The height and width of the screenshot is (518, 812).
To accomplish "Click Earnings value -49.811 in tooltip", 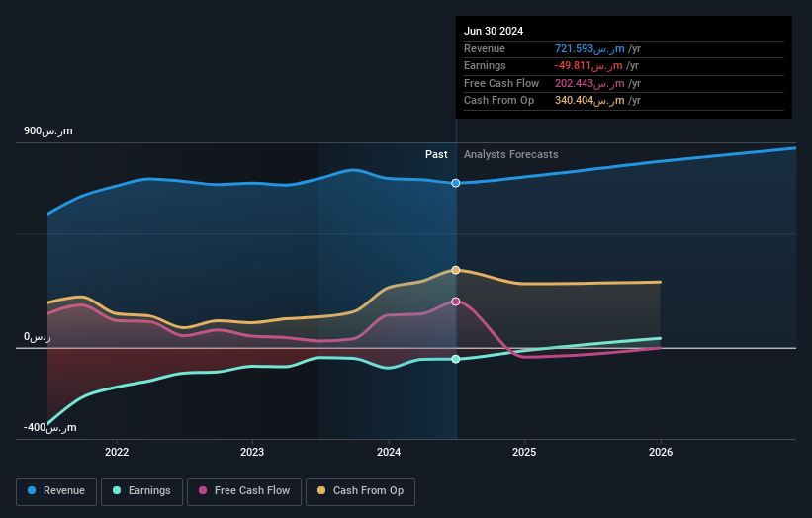I will point(588,65).
